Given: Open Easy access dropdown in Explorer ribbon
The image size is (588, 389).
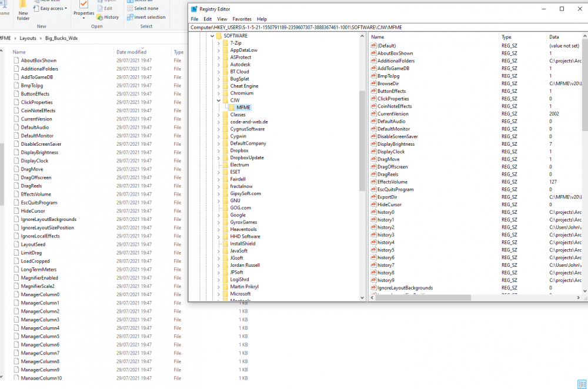Looking at the screenshot, I should click(50, 8).
